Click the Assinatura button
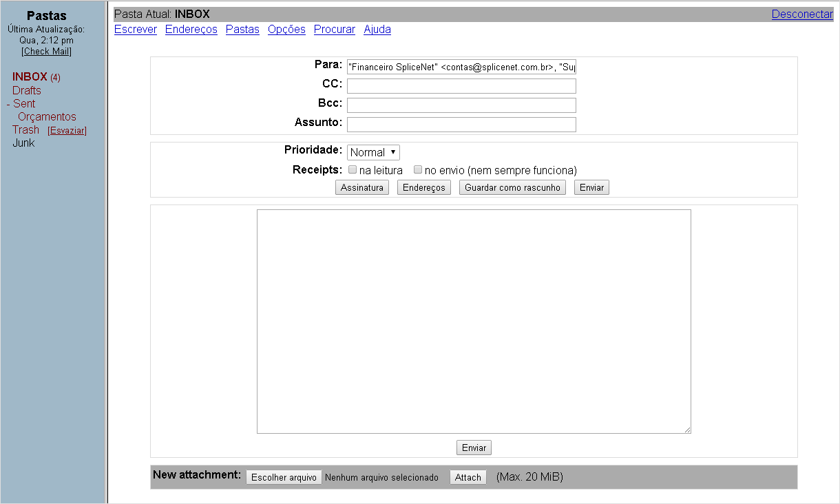The image size is (840, 504). pos(362,188)
